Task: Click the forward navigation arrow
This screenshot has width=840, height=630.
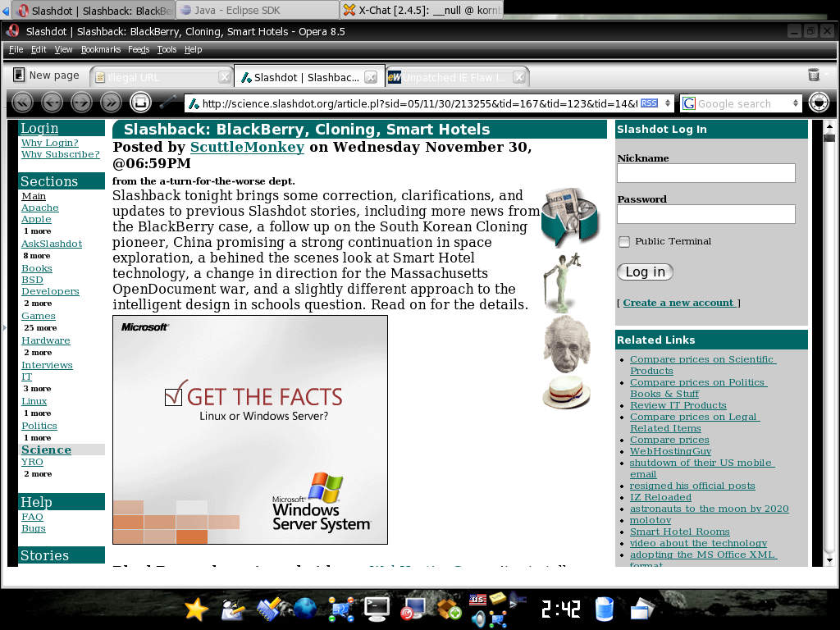Action: [81, 102]
